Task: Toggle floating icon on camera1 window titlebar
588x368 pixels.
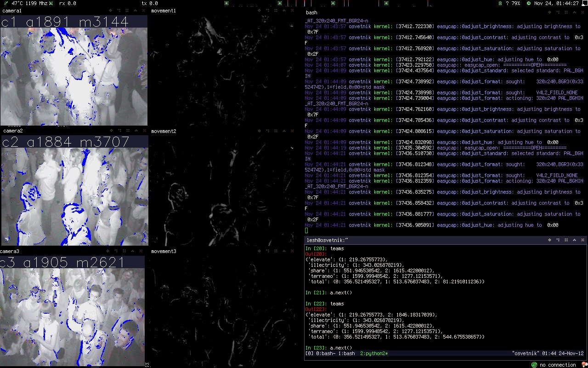Action: pyautogui.click(x=111, y=10)
